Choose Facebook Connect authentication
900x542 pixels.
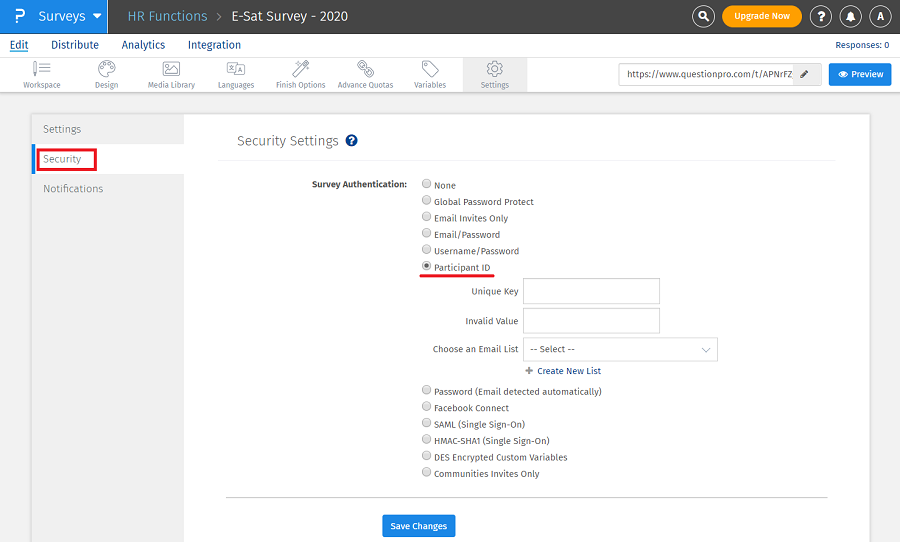coord(427,407)
